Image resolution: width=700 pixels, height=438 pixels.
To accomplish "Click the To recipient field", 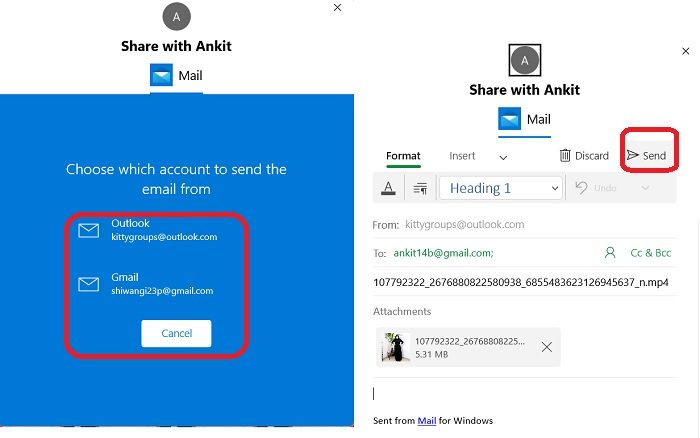I will 487,253.
